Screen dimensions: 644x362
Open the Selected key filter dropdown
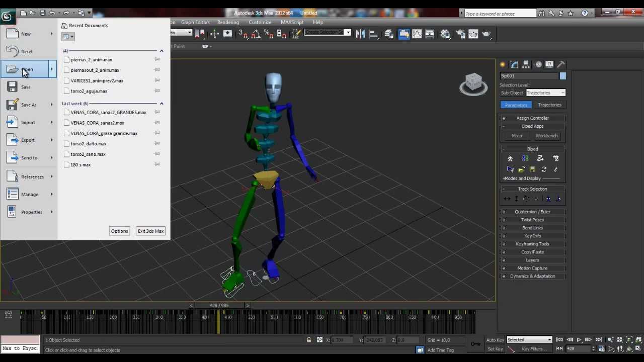click(529, 340)
